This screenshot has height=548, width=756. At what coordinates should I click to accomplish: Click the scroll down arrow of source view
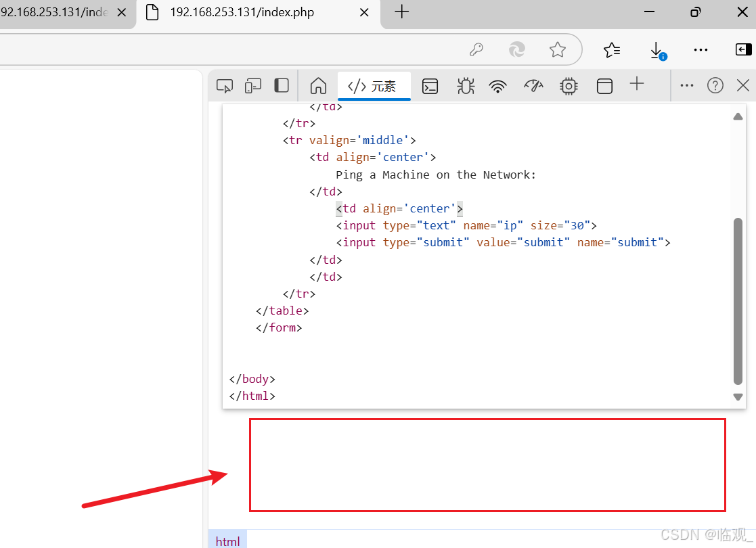pos(738,396)
